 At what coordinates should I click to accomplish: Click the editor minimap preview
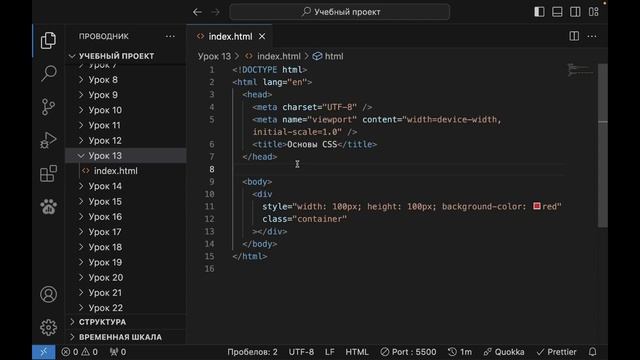[580, 70]
